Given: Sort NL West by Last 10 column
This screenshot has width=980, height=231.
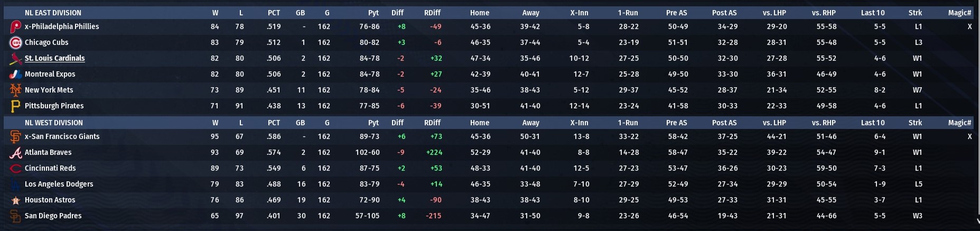Looking at the screenshot, I should tap(872, 123).
